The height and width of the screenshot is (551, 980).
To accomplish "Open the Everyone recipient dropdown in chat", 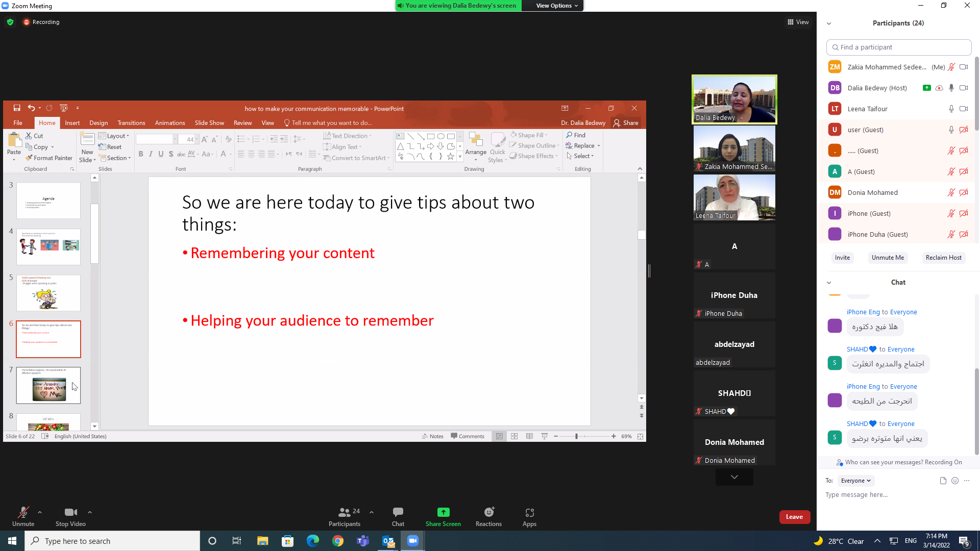I will tap(855, 481).
